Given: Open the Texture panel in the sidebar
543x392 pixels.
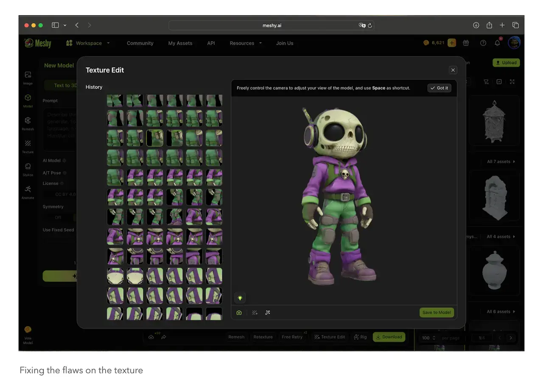Looking at the screenshot, I should (28, 146).
